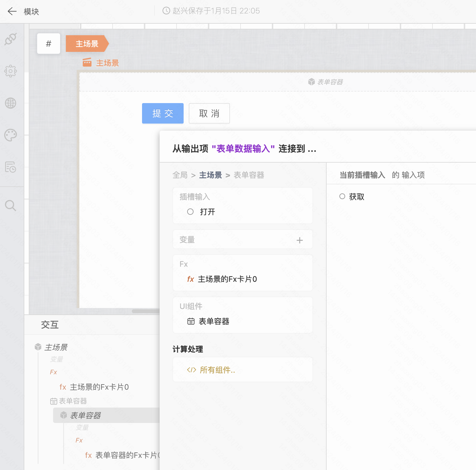Select 变量 under 主场景 in tree
The height and width of the screenshot is (470, 476).
(x=57, y=359)
